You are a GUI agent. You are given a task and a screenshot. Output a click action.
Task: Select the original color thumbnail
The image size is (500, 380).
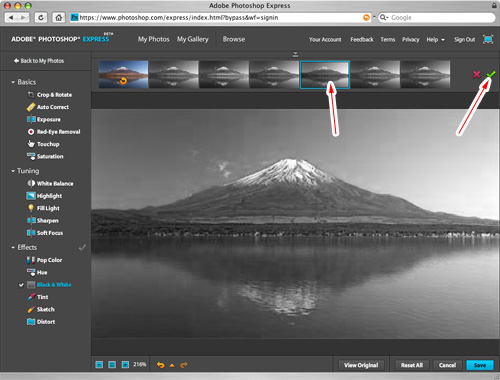tap(123, 74)
